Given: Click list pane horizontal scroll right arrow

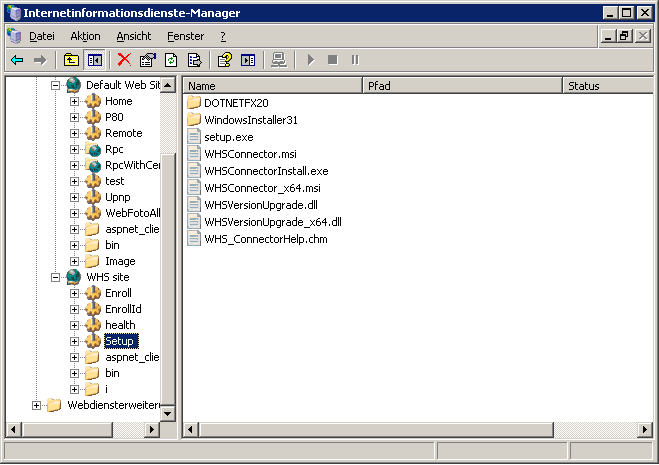Looking at the screenshot, I should pos(645,430).
